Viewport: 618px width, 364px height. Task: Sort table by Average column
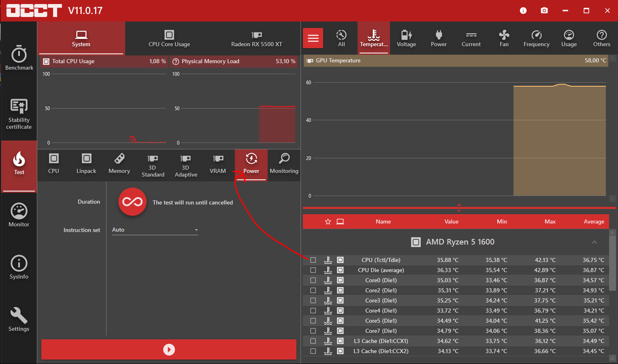point(594,221)
